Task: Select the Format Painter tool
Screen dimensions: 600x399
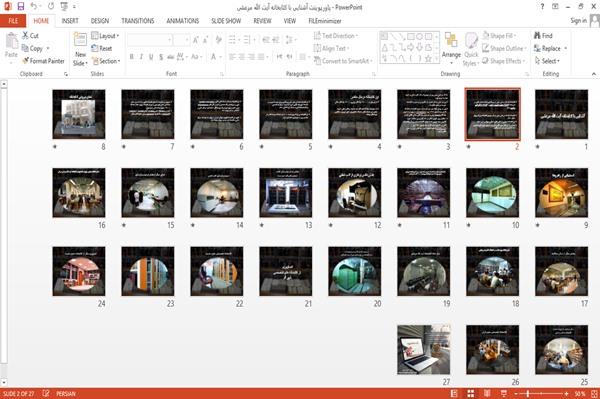Action: pyautogui.click(x=43, y=61)
